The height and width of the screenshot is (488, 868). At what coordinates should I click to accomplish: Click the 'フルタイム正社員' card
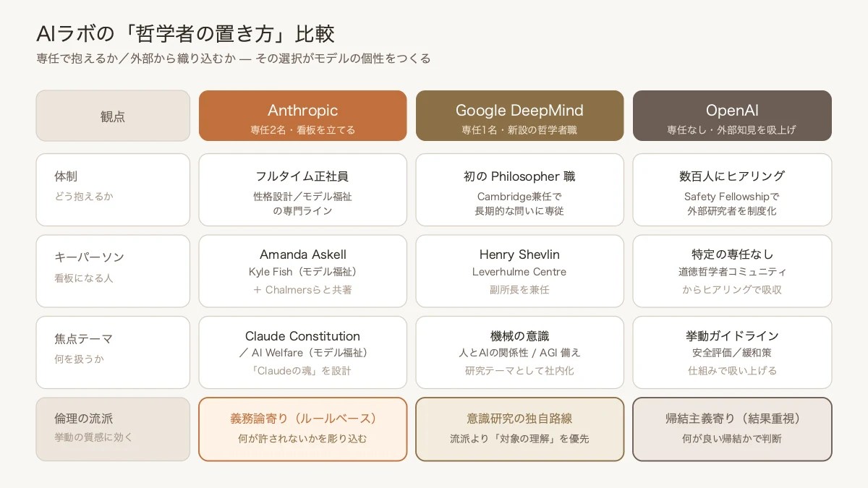[x=302, y=189]
